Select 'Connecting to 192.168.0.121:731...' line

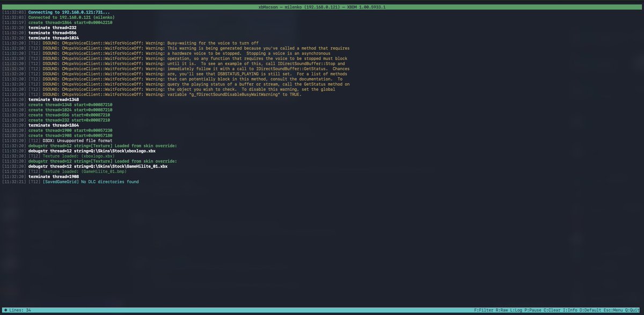[x=69, y=12]
